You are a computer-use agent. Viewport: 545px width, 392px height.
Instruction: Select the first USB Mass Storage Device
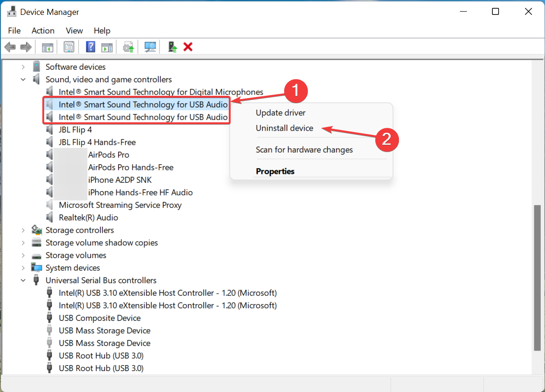[104, 331]
